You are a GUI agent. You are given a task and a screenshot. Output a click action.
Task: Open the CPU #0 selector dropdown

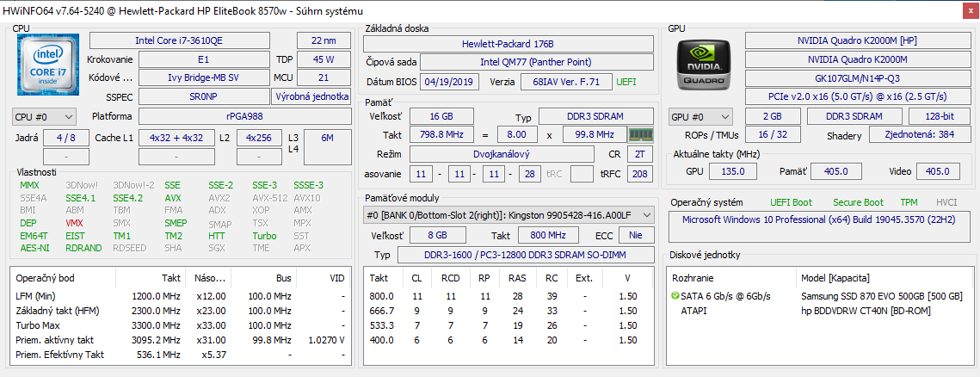click(44, 116)
